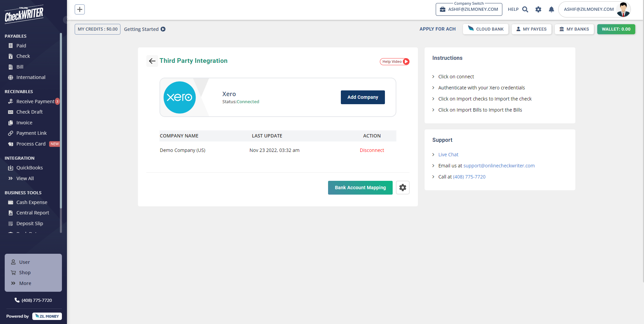Click the Getting Started link
The image size is (644, 324).
(x=141, y=29)
